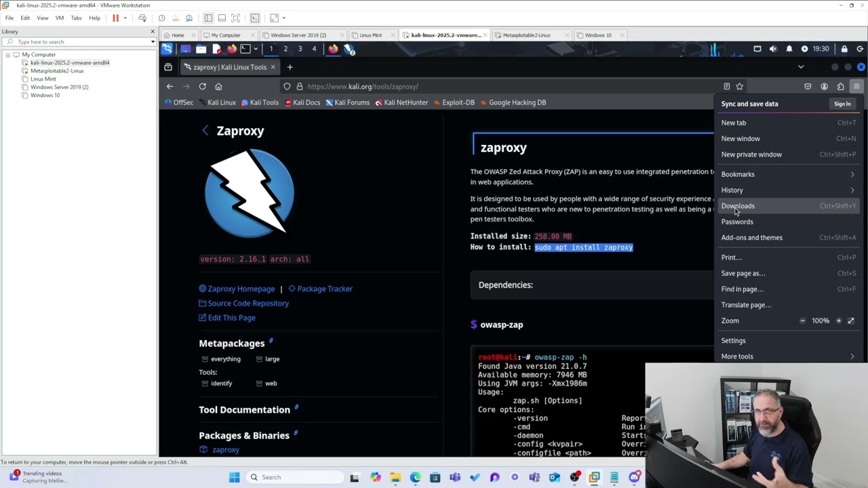Open the Source Code Repository link

(x=243, y=303)
